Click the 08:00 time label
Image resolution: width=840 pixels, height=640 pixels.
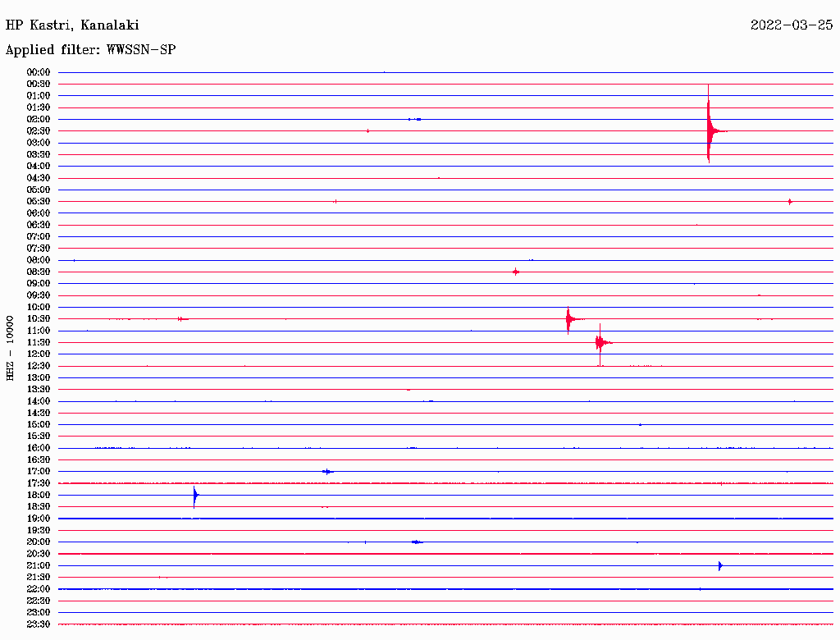click(x=39, y=260)
